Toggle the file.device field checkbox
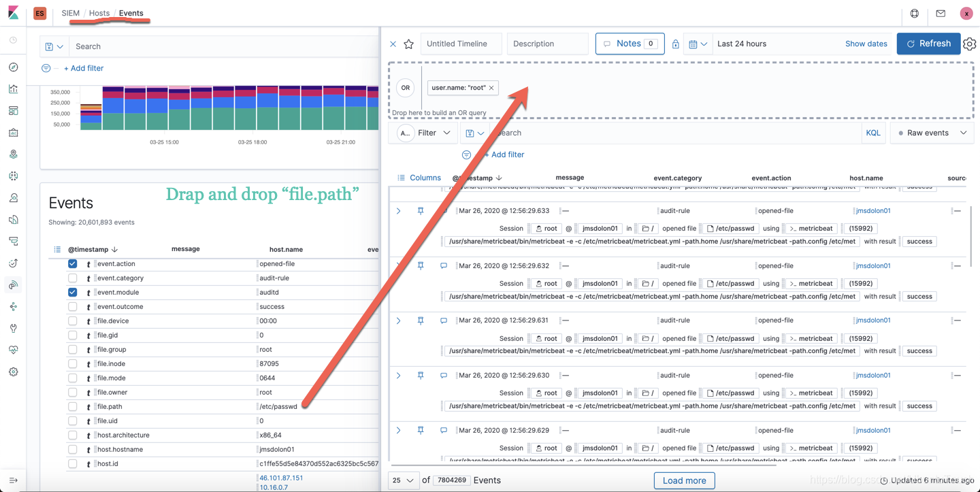This screenshot has width=980, height=492. [x=73, y=321]
